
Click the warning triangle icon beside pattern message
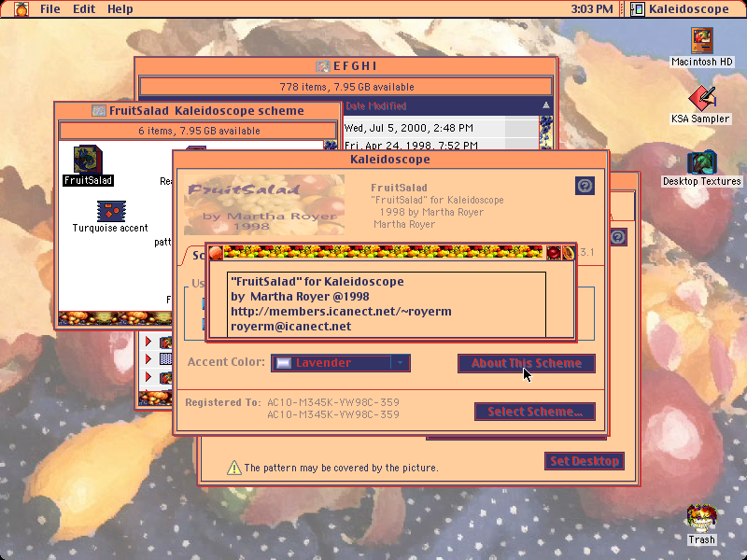click(x=234, y=468)
